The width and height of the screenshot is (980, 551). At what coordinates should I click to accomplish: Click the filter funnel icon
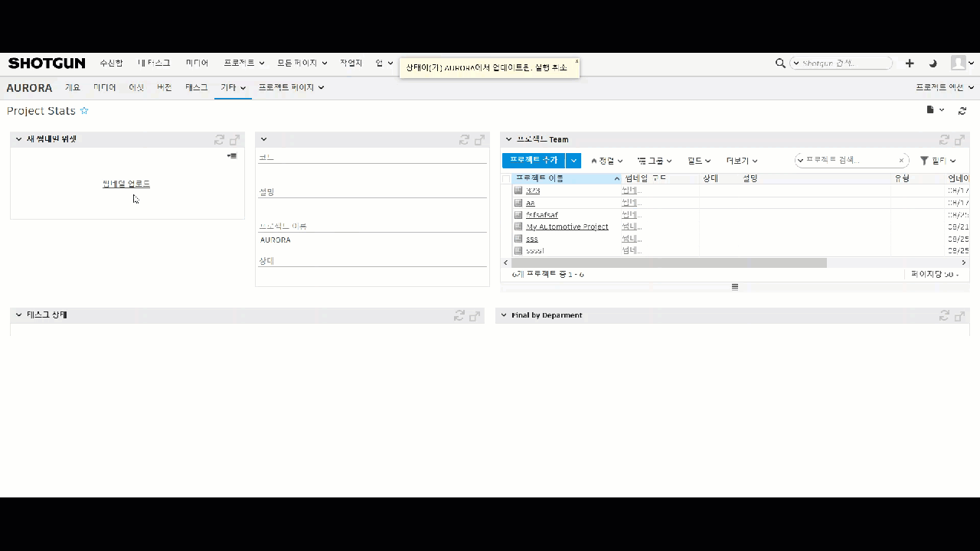pos(924,161)
